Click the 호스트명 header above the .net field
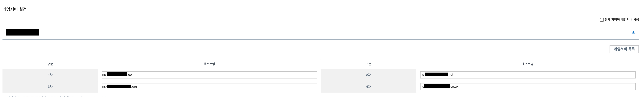The height and width of the screenshot is (97, 644). [x=527, y=64]
